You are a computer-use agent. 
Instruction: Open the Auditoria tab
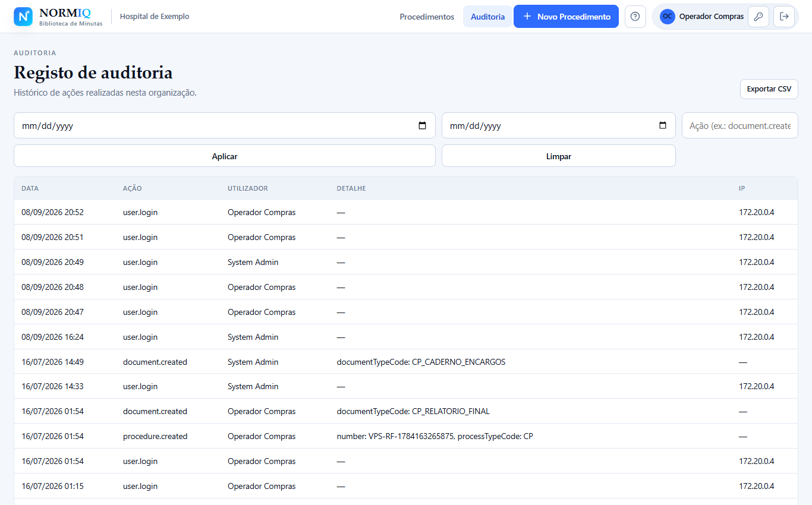tap(487, 17)
